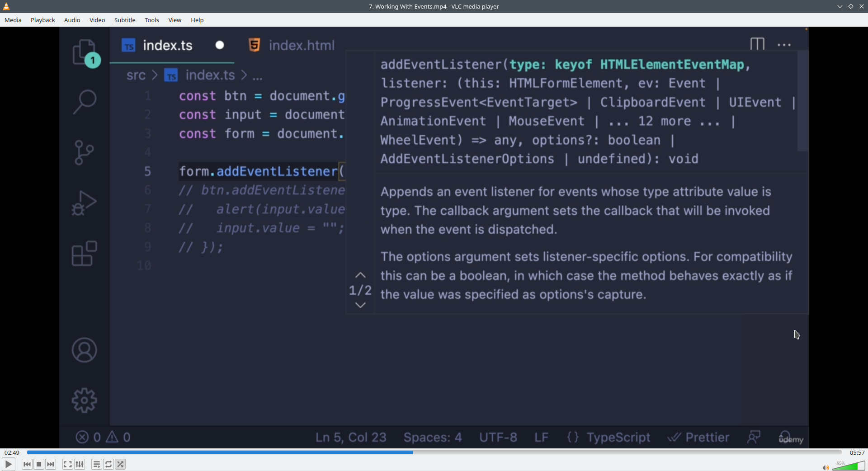This screenshot has height=471, width=868.
Task: Click the Explorer icon in the video's sidebar
Action: 85,53
